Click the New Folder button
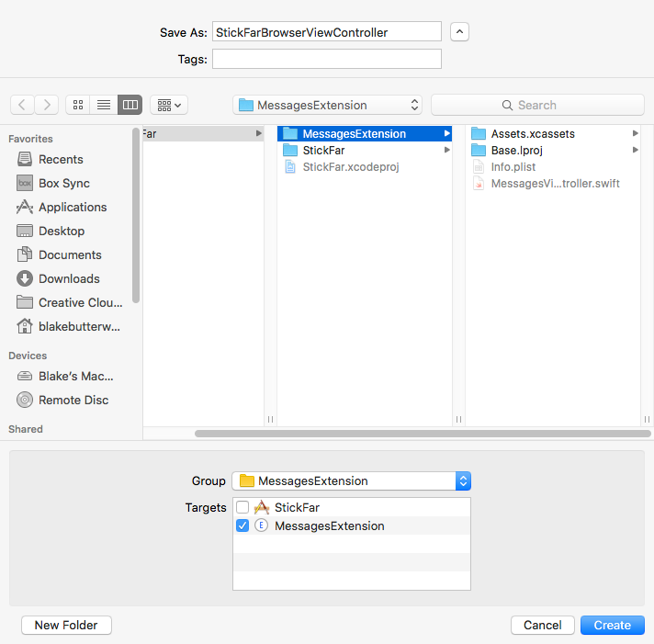 click(66, 625)
